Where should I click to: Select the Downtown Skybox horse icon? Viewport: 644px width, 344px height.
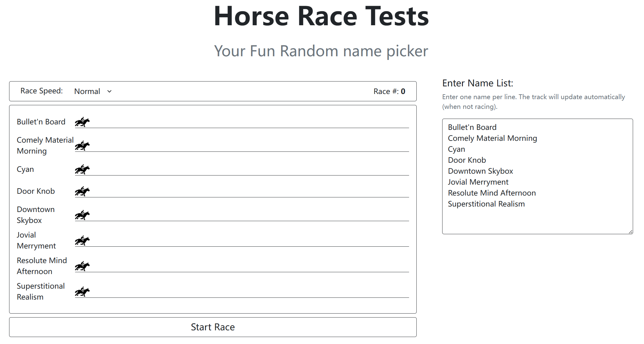click(x=82, y=215)
